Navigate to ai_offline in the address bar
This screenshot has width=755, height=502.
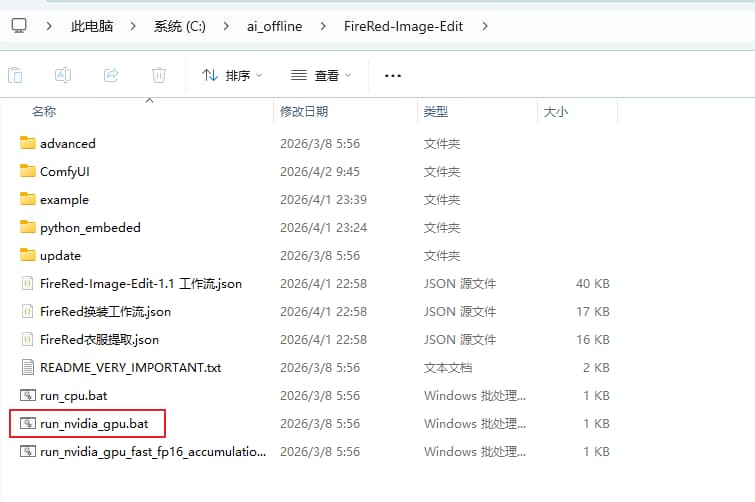(273, 27)
